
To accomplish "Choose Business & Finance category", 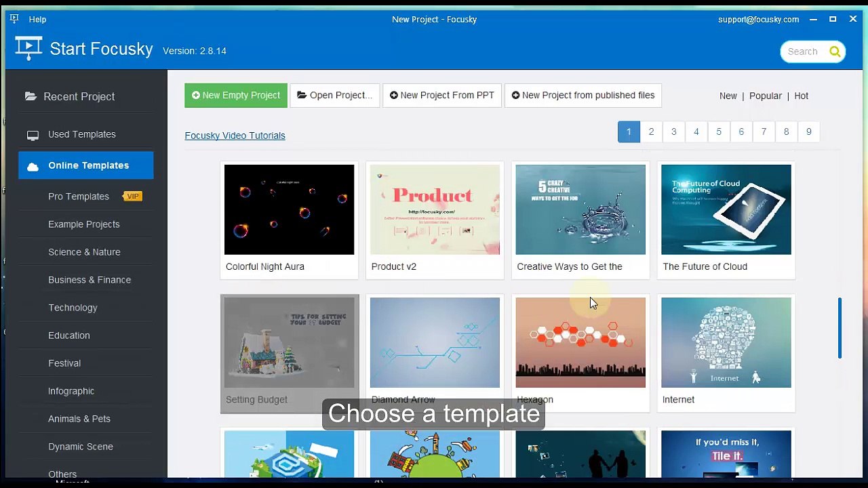I will coord(90,280).
